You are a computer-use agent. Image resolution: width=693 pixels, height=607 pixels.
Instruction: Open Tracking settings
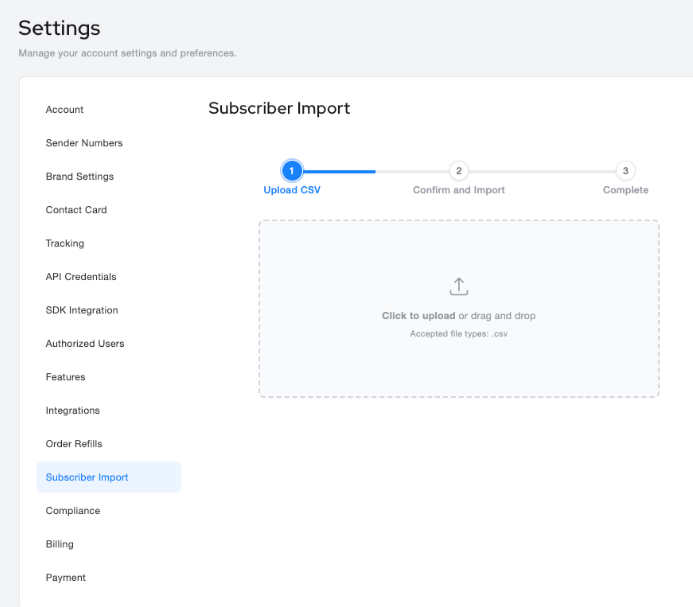tap(65, 244)
